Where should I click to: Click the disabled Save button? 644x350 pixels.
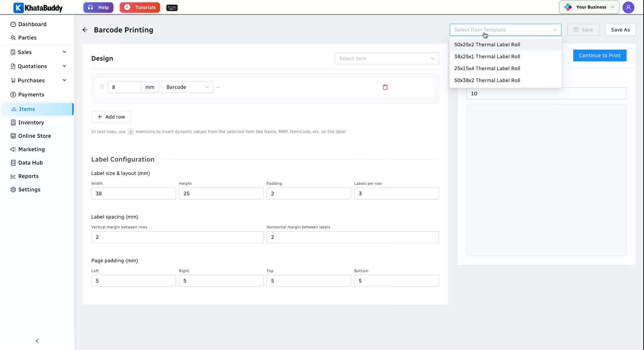583,30
